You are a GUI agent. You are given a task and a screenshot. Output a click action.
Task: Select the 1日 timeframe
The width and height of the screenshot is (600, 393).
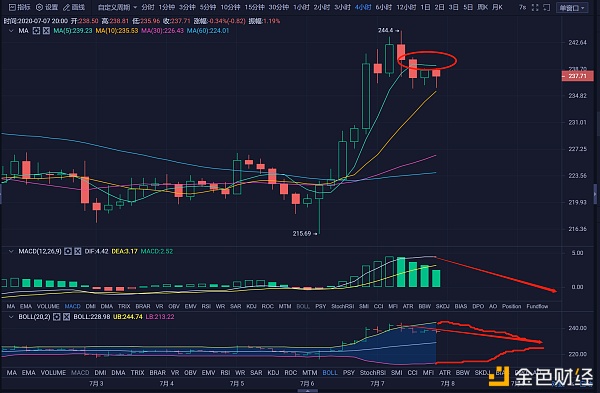point(425,7)
